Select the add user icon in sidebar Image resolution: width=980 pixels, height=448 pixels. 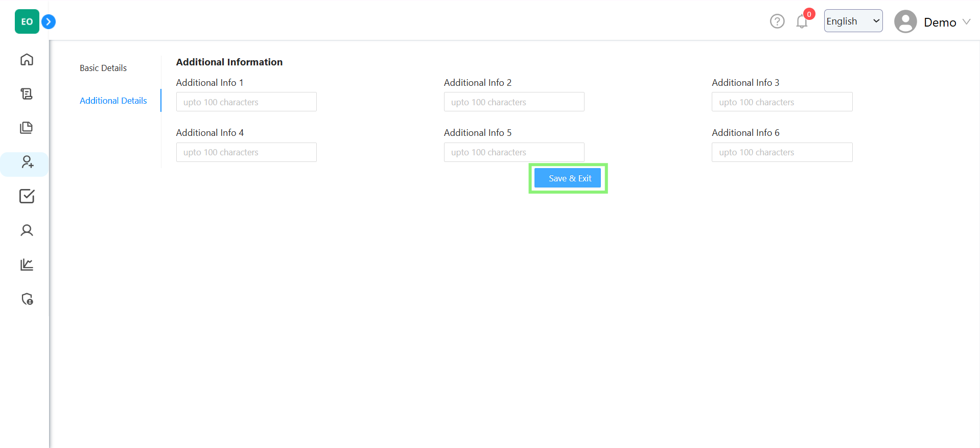coord(27,162)
